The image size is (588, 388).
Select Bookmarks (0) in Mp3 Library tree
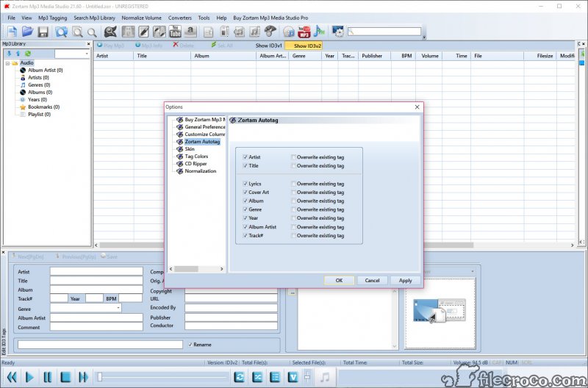point(43,107)
